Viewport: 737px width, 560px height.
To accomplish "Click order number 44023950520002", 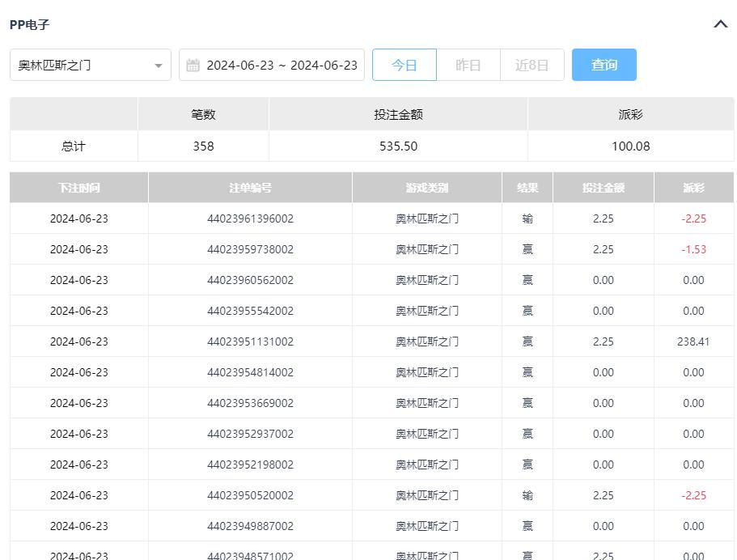I will (250, 495).
